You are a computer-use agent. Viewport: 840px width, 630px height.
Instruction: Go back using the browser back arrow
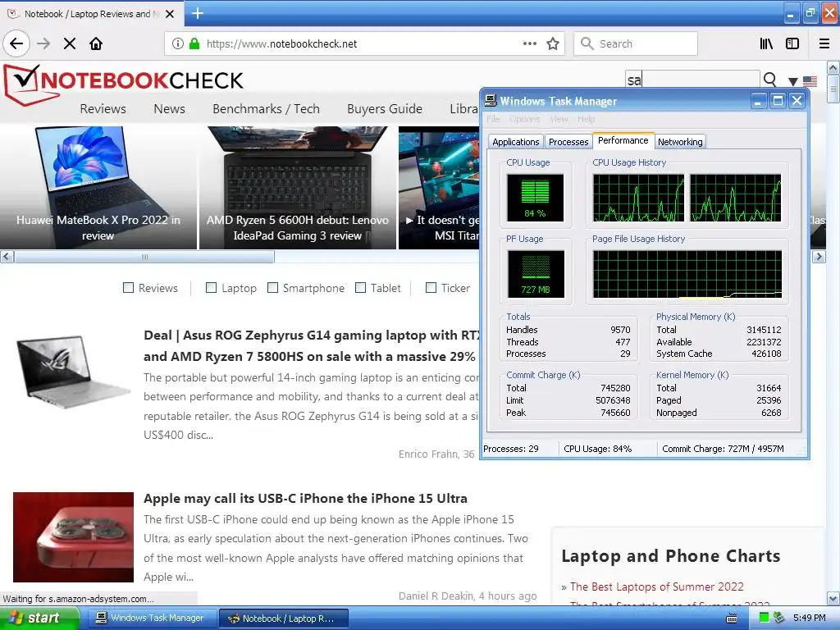(16, 43)
